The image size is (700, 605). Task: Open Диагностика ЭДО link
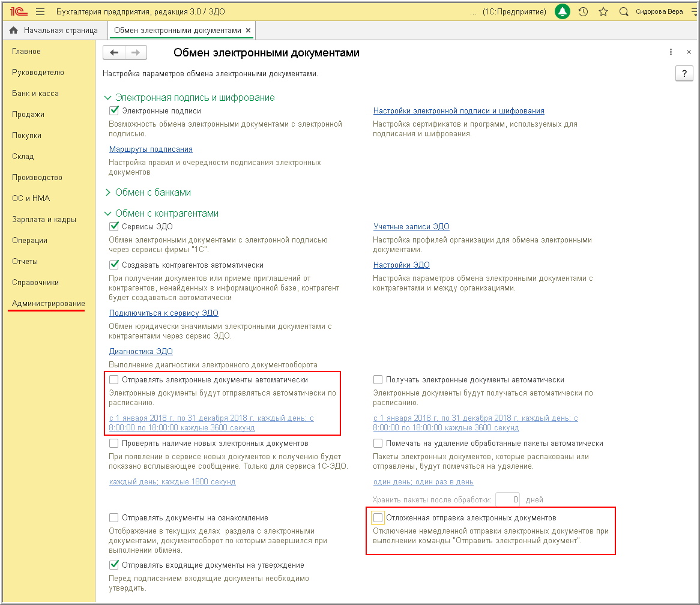pos(140,351)
